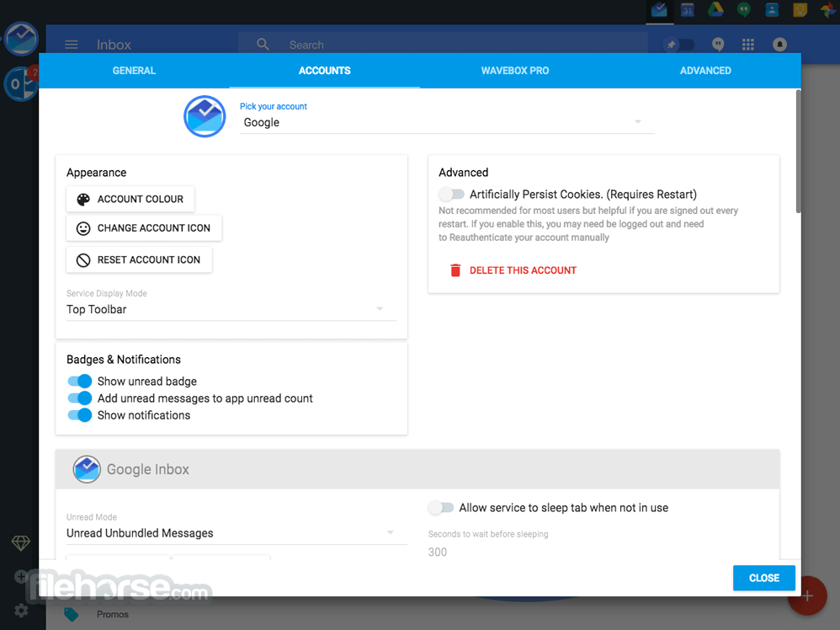Click the Promos label in Inbox
The width and height of the screenshot is (840, 630).
point(113,615)
